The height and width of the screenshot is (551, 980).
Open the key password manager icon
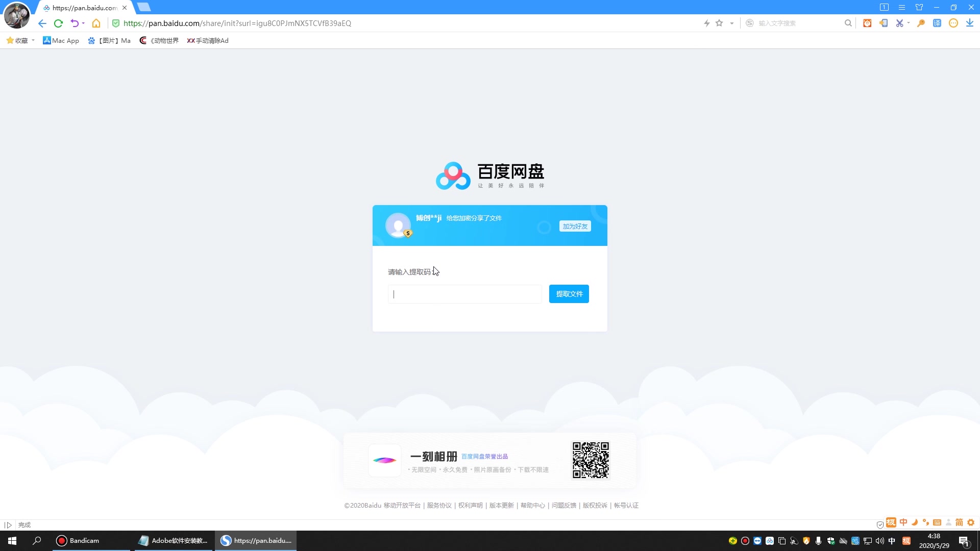click(921, 23)
